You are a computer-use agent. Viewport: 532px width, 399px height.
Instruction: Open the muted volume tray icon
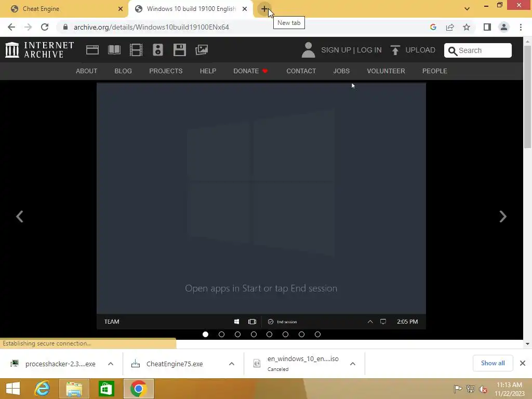tap(483, 389)
